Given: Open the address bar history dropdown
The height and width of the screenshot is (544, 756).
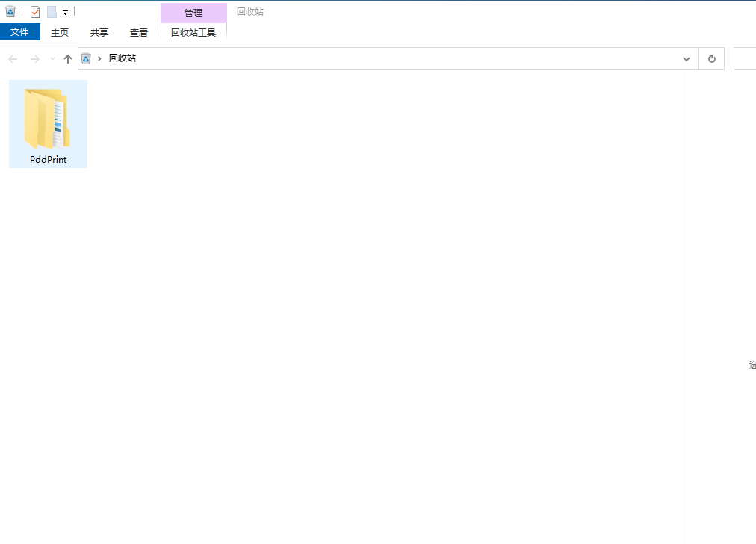Looking at the screenshot, I should pos(687,59).
